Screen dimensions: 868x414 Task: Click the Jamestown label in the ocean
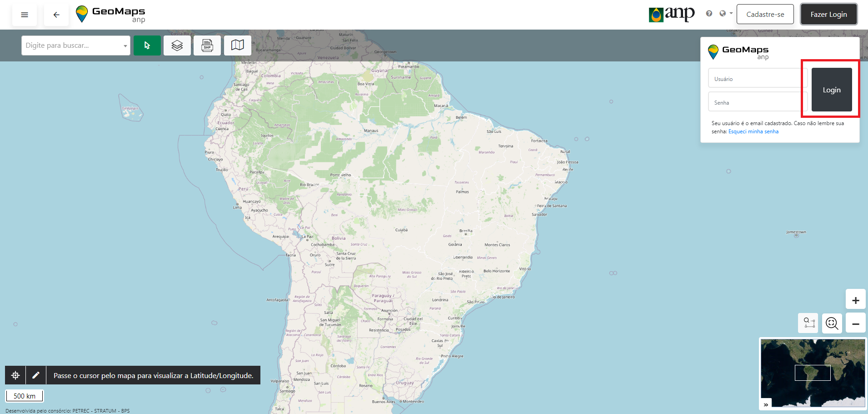(796, 232)
